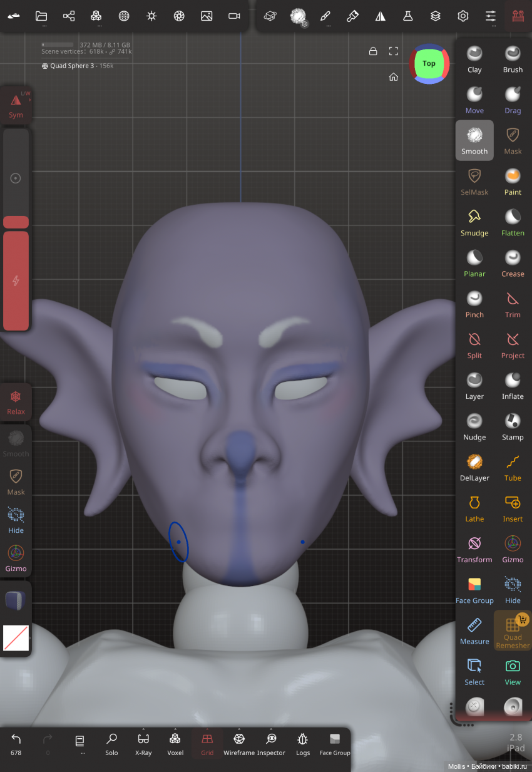Image resolution: width=532 pixels, height=772 pixels.
Task: Reset the view with home icon
Action: (394, 77)
